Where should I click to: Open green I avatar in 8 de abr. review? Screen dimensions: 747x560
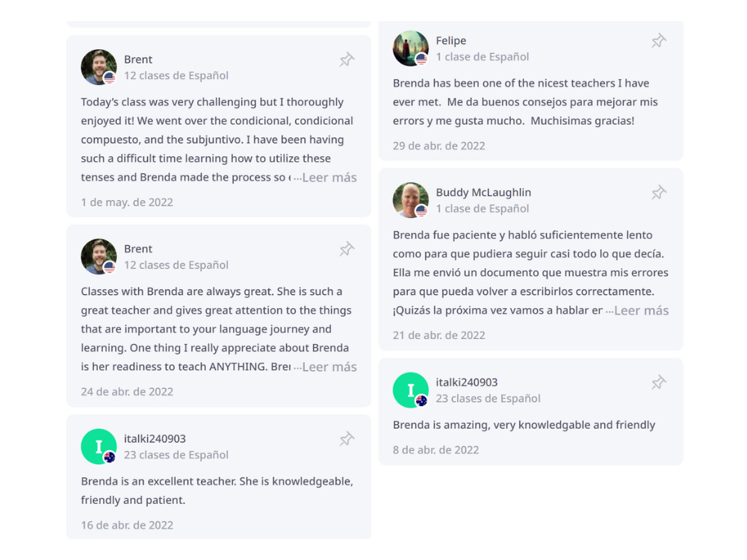(411, 390)
